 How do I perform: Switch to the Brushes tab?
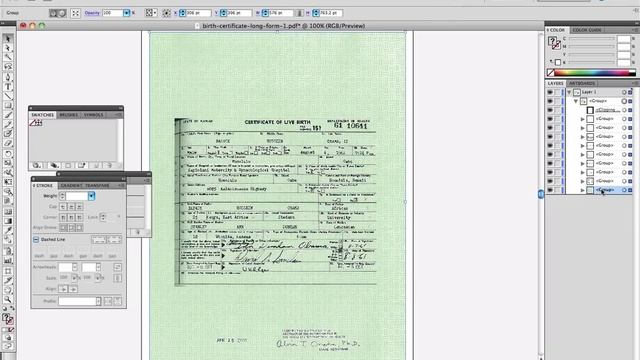(x=69, y=115)
